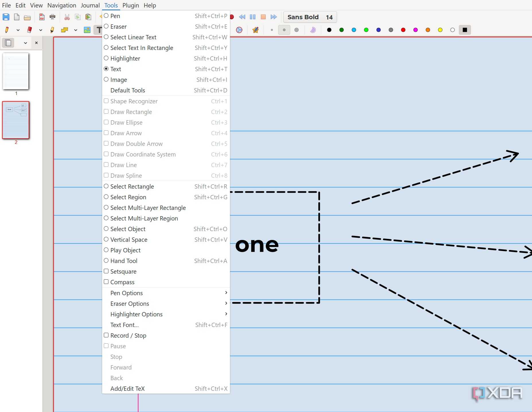Pick the magenta color swatch

tap(416, 30)
